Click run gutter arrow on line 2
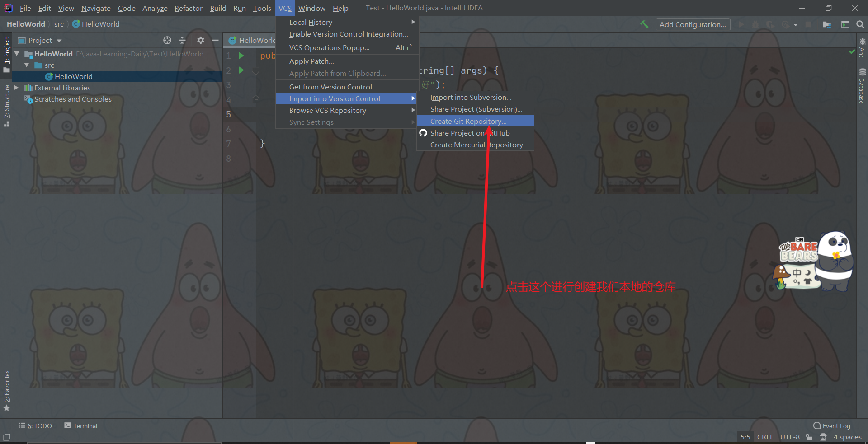 point(241,70)
